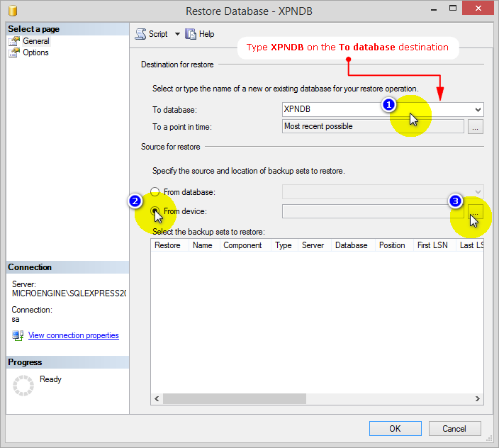Click the Database column header
Screen dimensions: 499x448
(x=351, y=245)
